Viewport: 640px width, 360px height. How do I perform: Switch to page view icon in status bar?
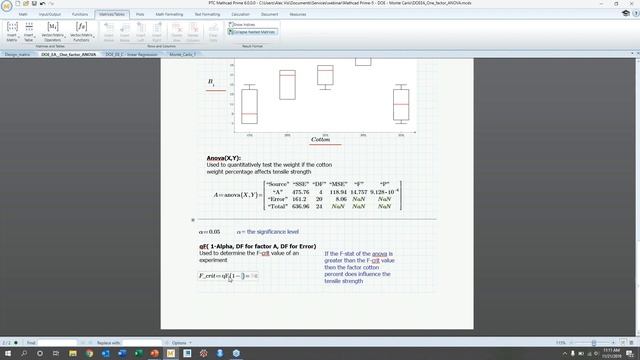[x=623, y=343]
